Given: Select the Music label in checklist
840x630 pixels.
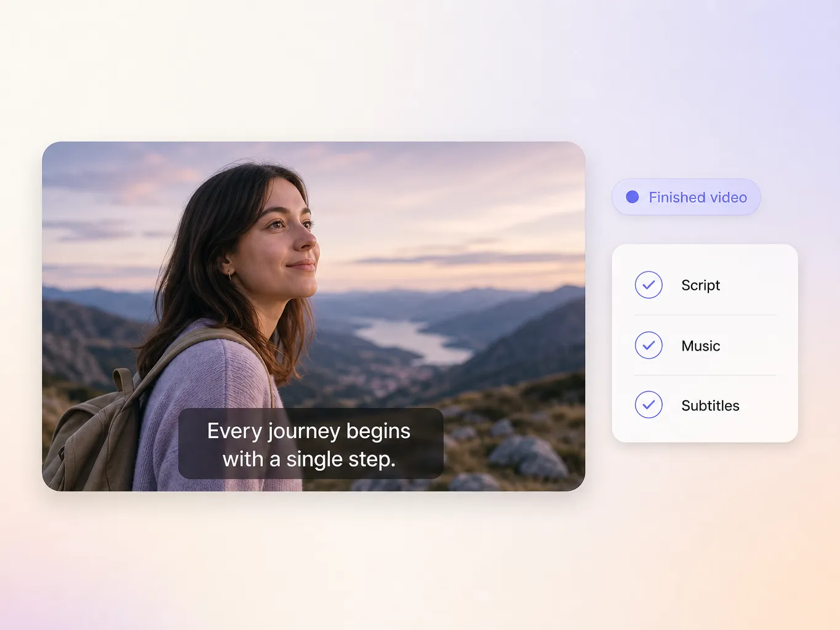Looking at the screenshot, I should pyautogui.click(x=700, y=346).
